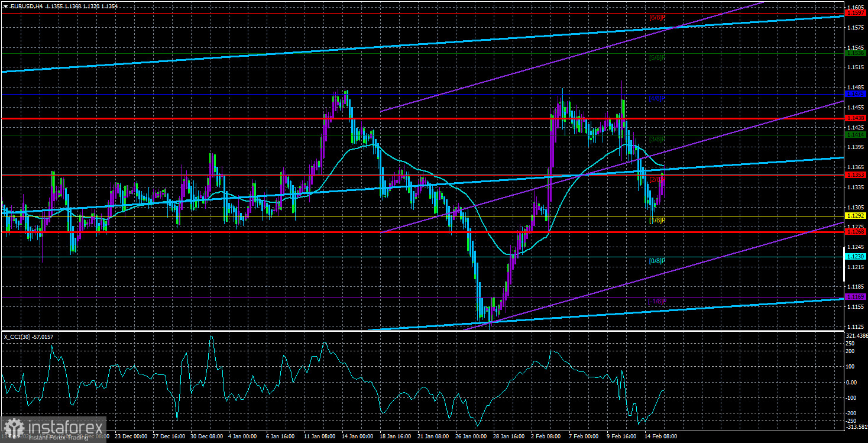Click the chart menu triangle beside EURUSD,H4
The height and width of the screenshot is (443, 868).
pyautogui.click(x=5, y=6)
